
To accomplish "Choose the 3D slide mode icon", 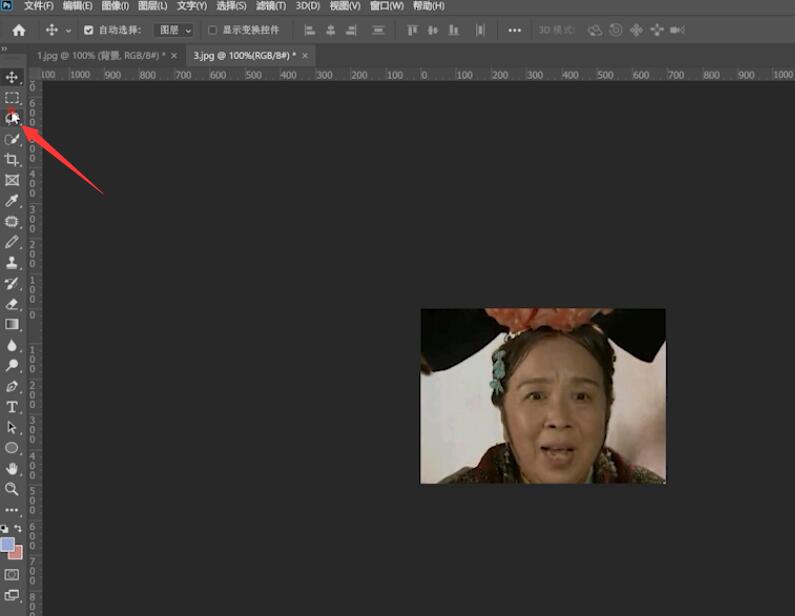I will (657, 30).
